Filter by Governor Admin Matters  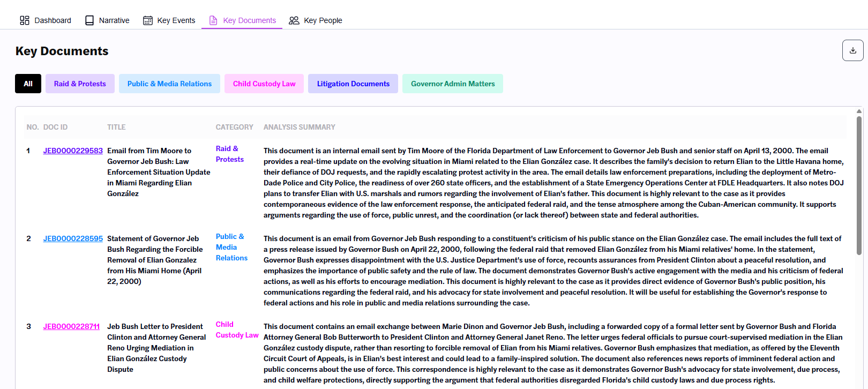pyautogui.click(x=453, y=84)
